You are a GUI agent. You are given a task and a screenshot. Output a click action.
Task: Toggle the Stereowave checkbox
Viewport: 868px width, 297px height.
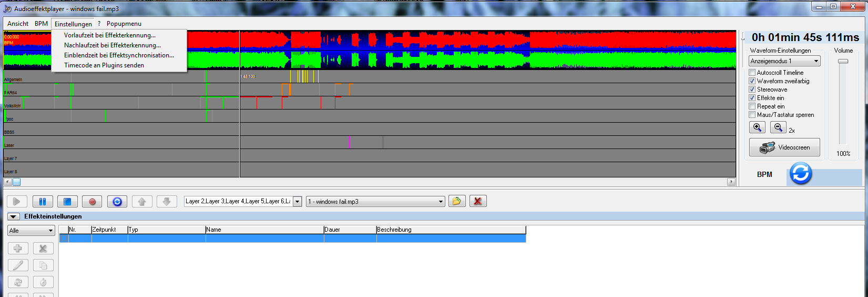point(752,90)
